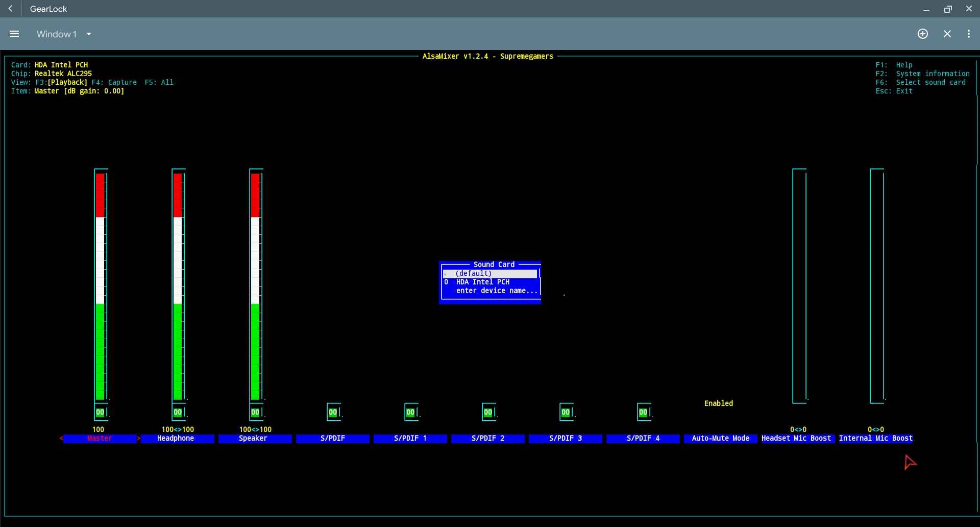This screenshot has height=527, width=980.
Task: Switch to F5 All view
Action: point(159,82)
